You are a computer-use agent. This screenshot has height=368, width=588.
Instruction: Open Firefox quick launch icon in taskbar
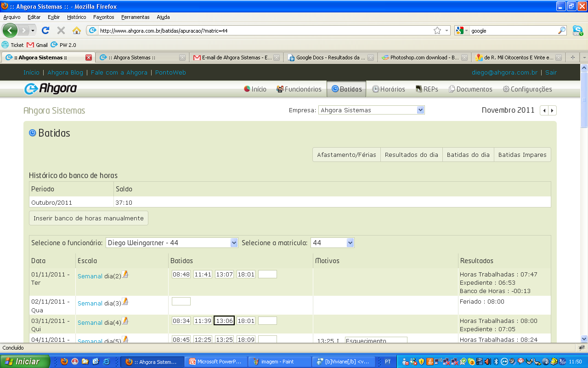pos(64,362)
